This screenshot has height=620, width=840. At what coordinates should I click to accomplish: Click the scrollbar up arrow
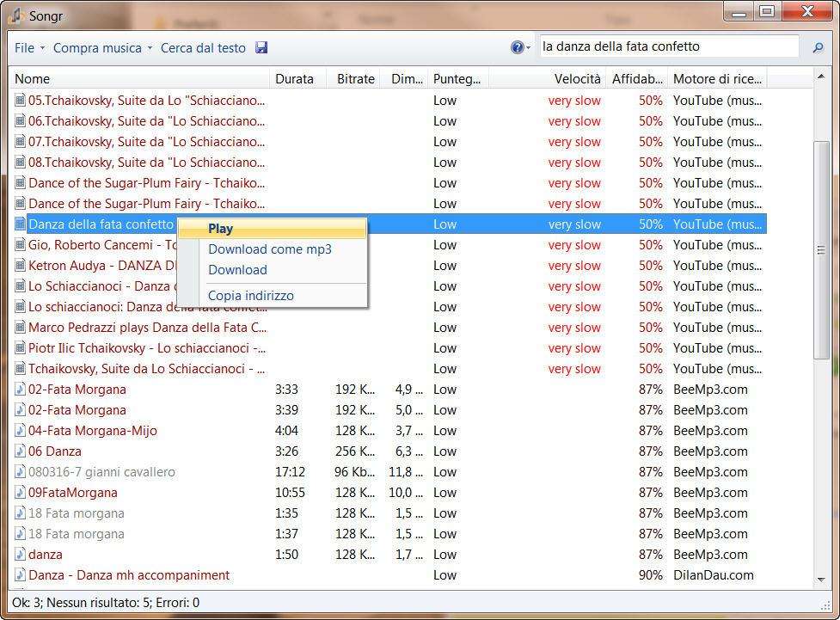click(x=821, y=77)
